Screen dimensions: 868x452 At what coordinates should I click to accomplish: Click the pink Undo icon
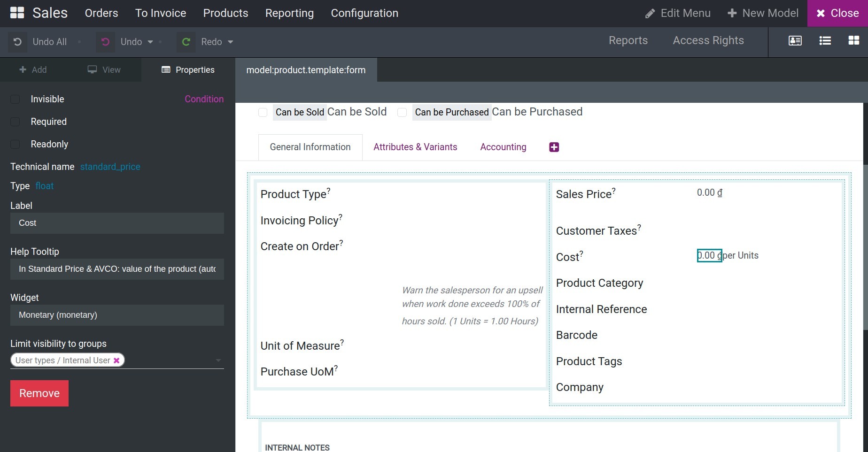(105, 42)
